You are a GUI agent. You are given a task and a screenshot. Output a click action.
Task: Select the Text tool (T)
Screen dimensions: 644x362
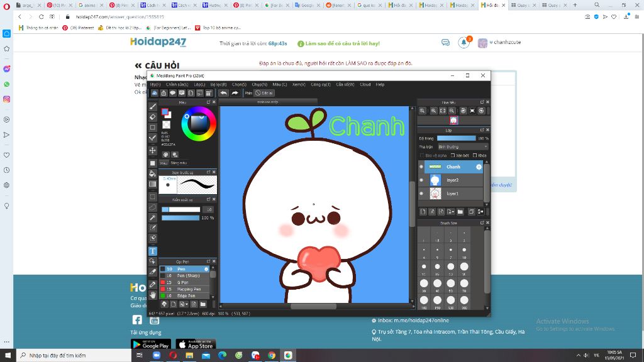click(x=152, y=251)
